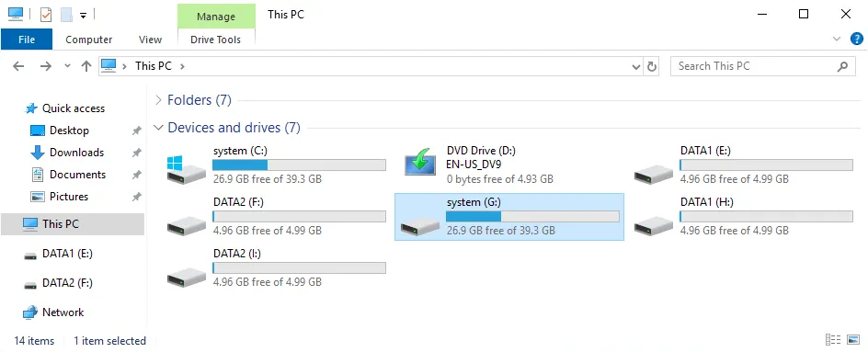This screenshot has height=352, width=868.
Task: Select the DATA1 (H:) drive
Action: 744,217
